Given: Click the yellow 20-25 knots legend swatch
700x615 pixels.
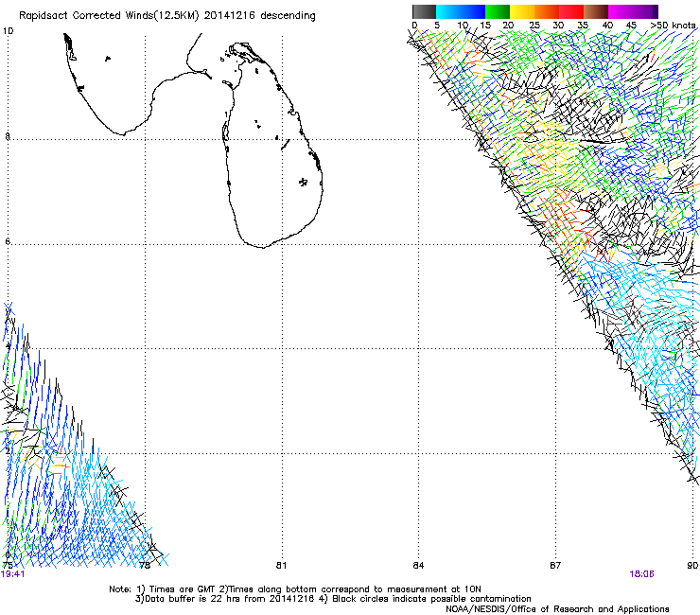Looking at the screenshot, I should (522, 11).
